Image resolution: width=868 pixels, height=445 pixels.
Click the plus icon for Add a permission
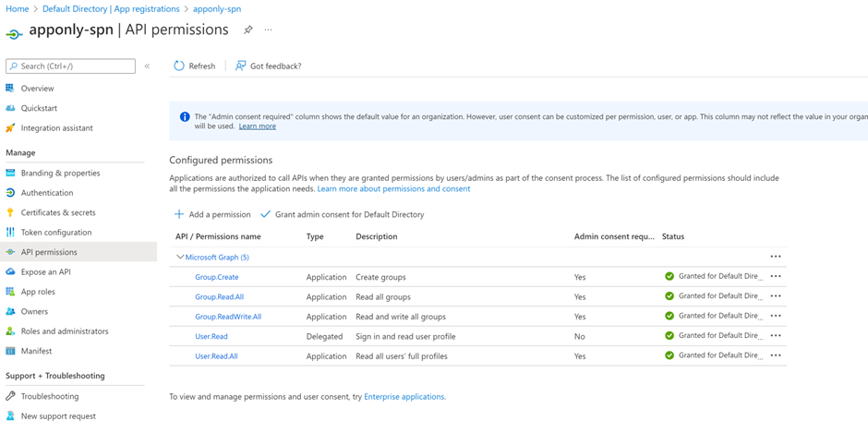(x=179, y=214)
